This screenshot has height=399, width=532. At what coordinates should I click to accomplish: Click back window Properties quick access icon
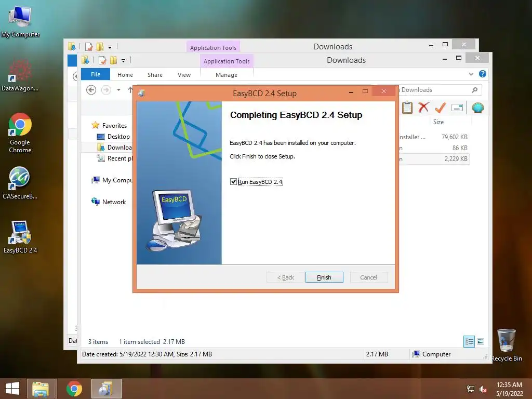coord(88,47)
